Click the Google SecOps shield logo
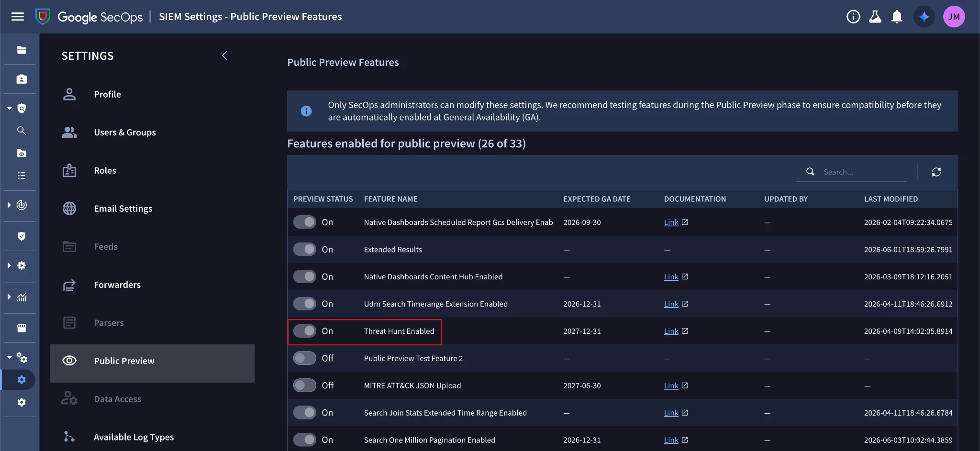980x451 pixels. pyautogui.click(x=43, y=17)
